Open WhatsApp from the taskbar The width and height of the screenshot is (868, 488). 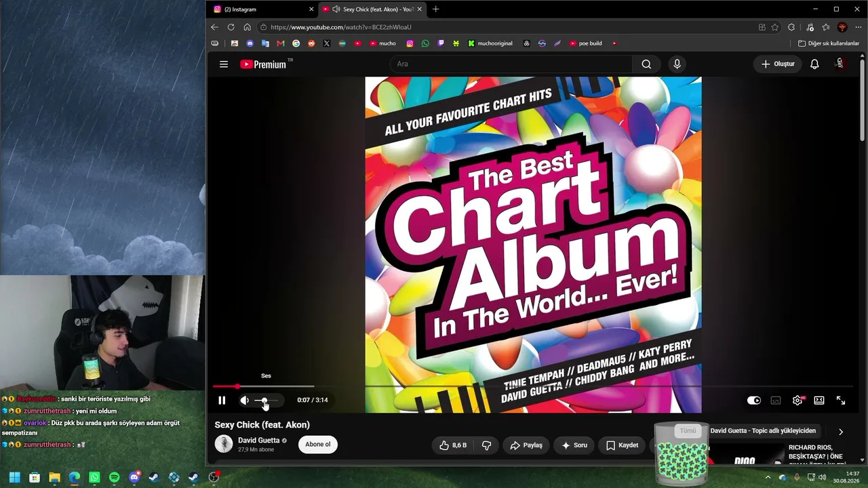94,477
